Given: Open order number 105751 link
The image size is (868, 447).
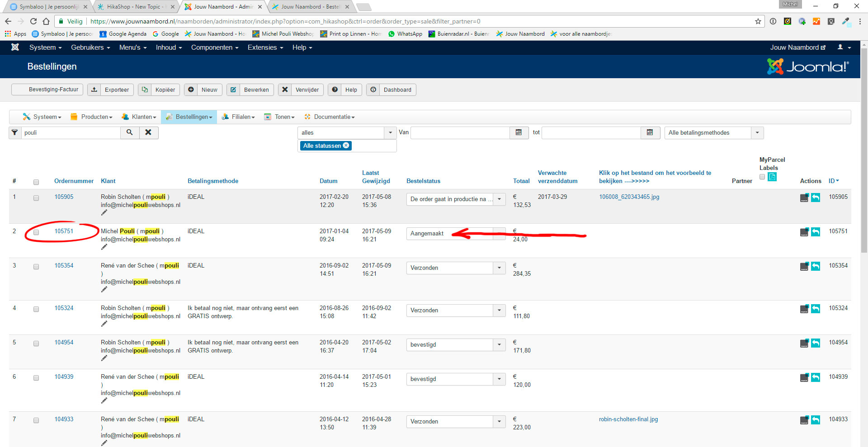Looking at the screenshot, I should click(x=64, y=231).
